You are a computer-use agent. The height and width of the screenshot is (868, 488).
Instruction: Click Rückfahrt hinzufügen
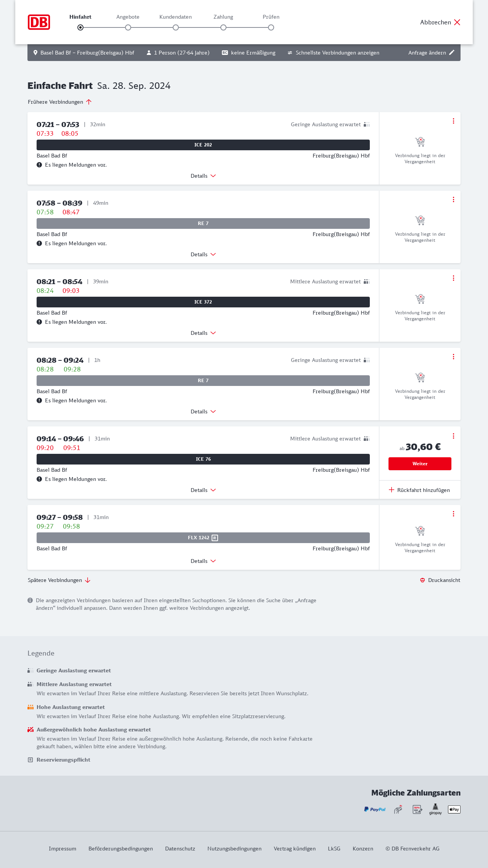coord(419,490)
